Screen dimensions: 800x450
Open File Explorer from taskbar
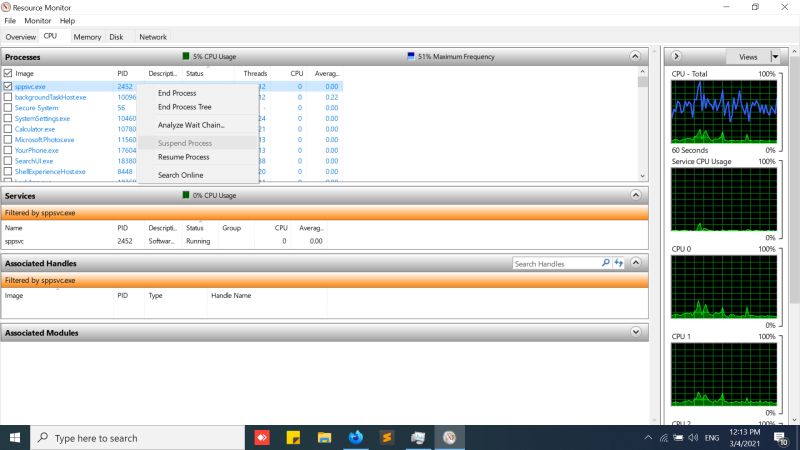point(324,438)
